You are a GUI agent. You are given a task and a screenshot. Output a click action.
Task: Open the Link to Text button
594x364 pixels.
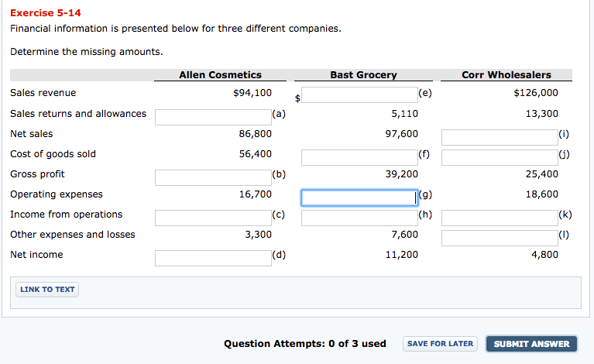coord(47,290)
